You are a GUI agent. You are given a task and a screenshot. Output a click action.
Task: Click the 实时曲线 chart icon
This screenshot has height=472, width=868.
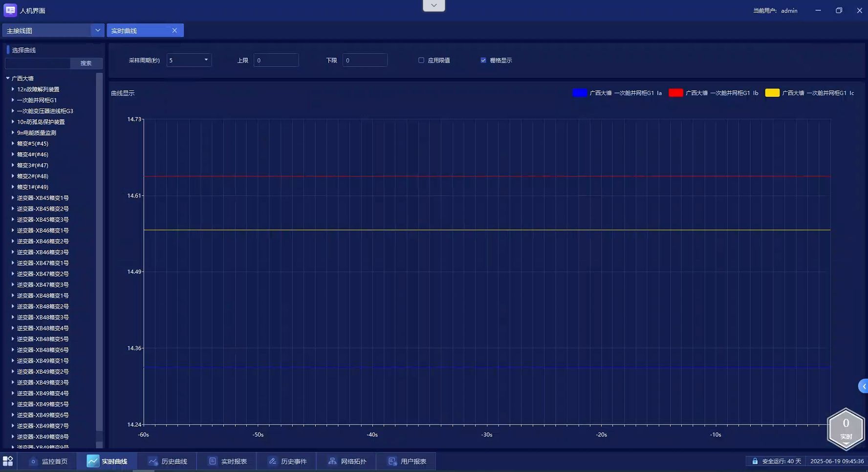pyautogui.click(x=93, y=461)
